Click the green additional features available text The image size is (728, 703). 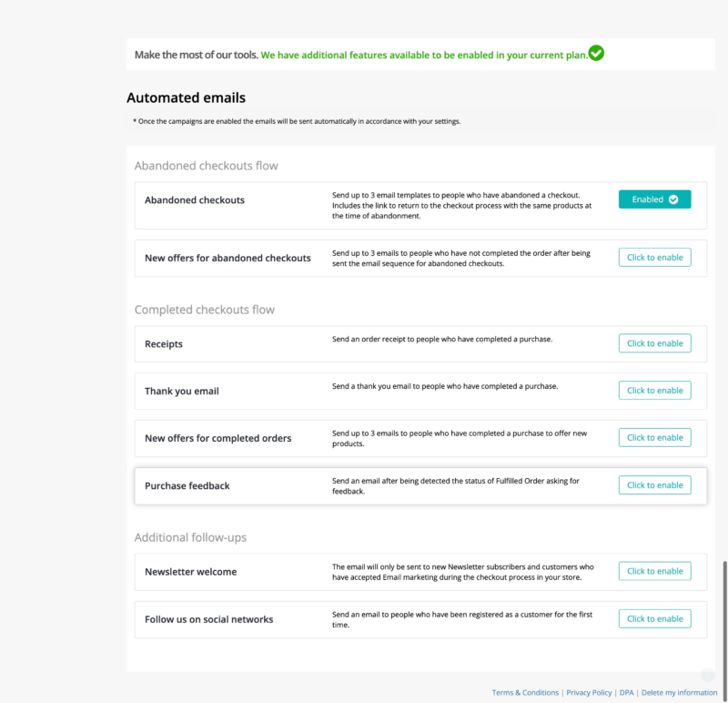click(423, 55)
